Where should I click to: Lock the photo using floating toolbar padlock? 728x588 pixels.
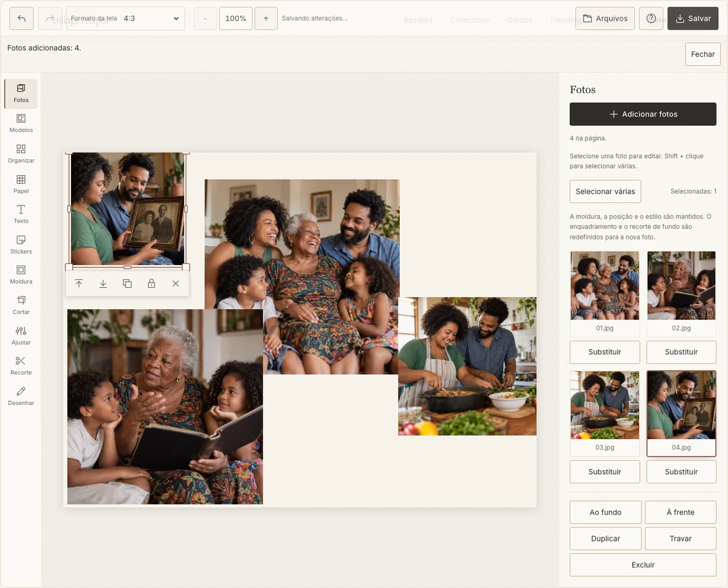pyautogui.click(x=151, y=284)
